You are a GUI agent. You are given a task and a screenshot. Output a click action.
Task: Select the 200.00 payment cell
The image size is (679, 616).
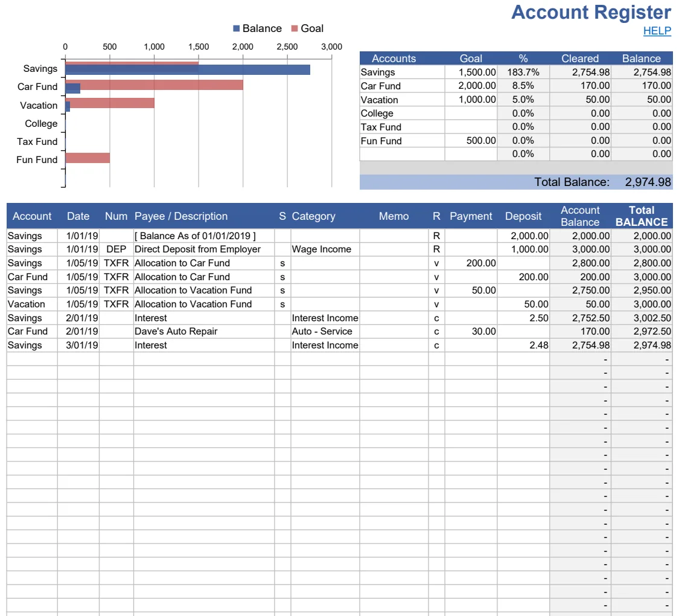(x=471, y=263)
